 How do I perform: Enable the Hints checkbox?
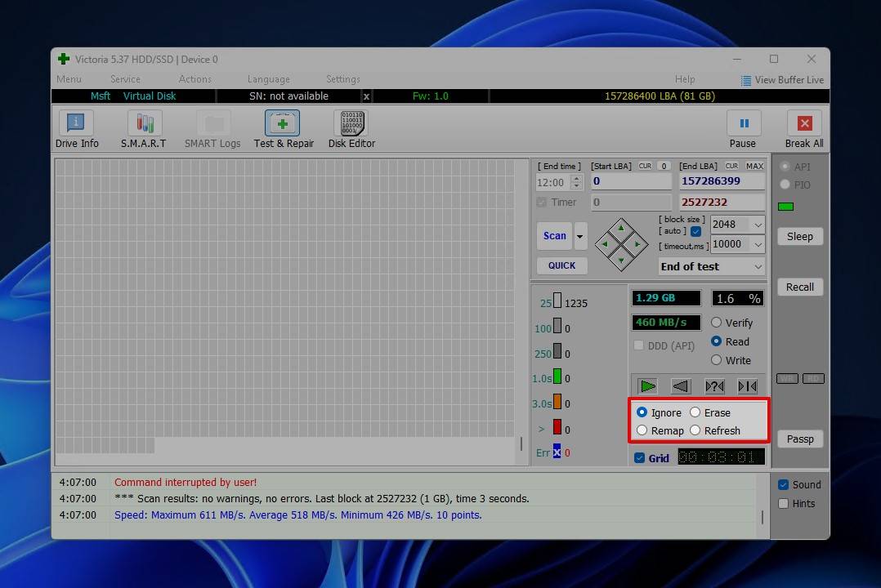pyautogui.click(x=784, y=504)
